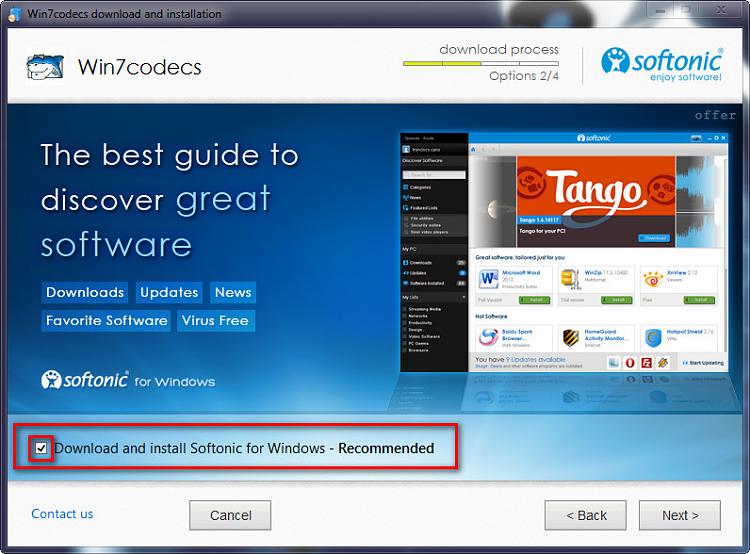The height and width of the screenshot is (554, 750).
Task: Click the Softonic enjoy software logo
Action: pyautogui.click(x=662, y=65)
